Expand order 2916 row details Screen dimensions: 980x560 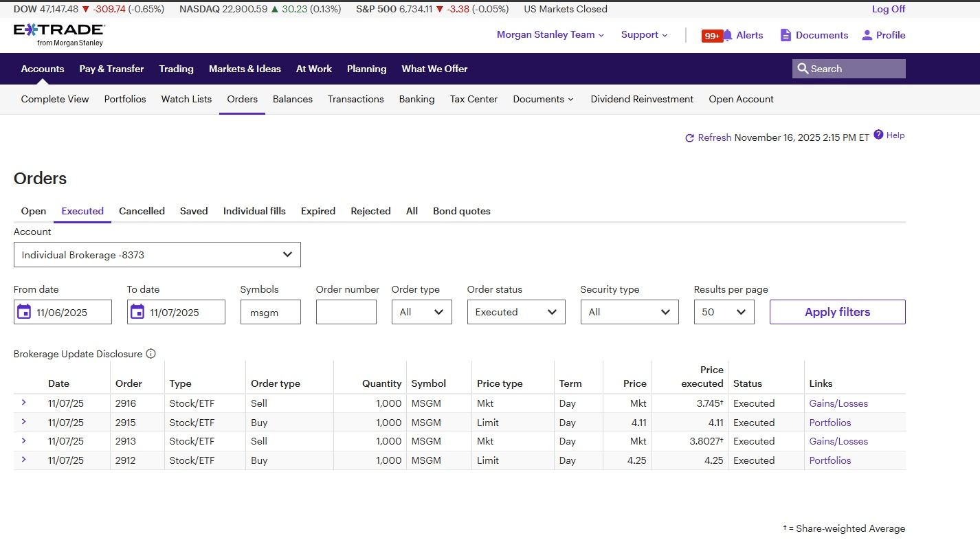point(23,403)
